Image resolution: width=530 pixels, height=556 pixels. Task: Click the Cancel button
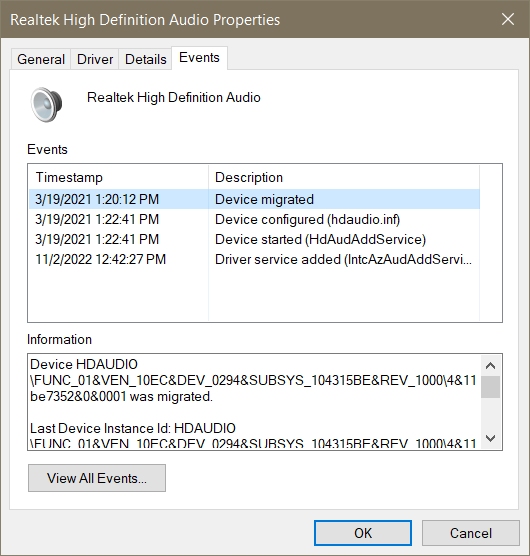click(470, 533)
